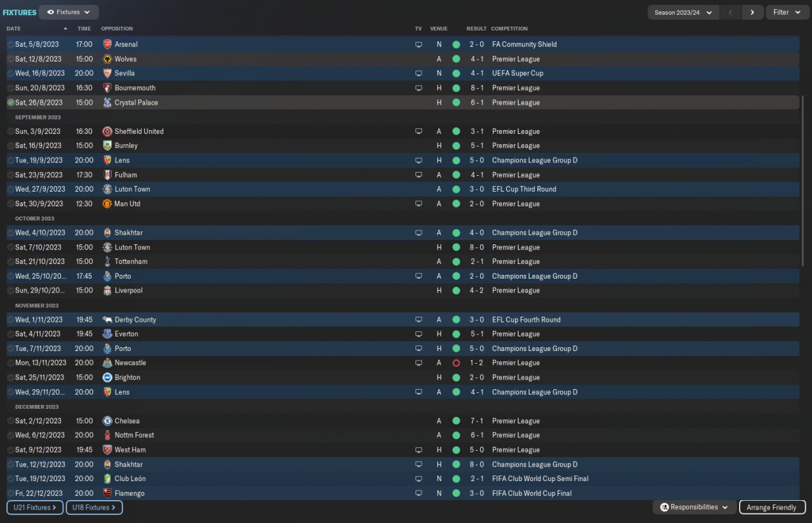Toggle the row selector for Arsenal fixture
This screenshot has width=812, height=523.
pyautogui.click(x=11, y=44)
